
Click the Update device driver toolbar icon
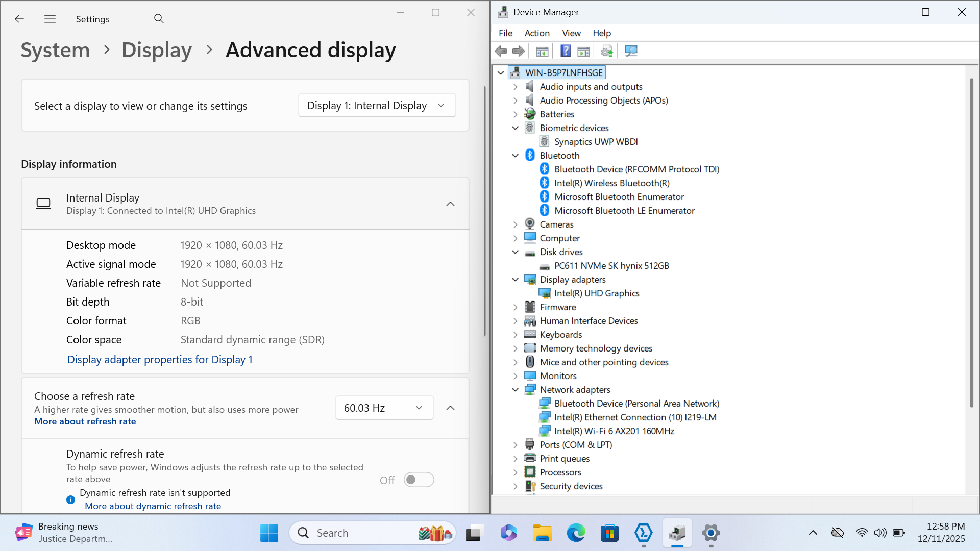[x=607, y=51]
